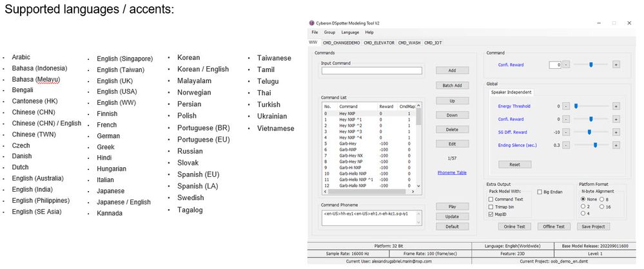
Task: Open the File menu
Action: [x=315, y=32]
